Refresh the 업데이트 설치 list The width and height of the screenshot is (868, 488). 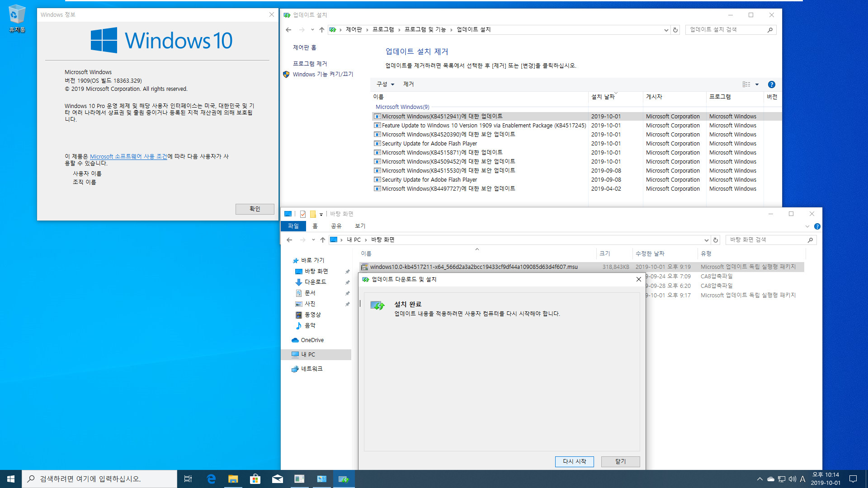(675, 30)
